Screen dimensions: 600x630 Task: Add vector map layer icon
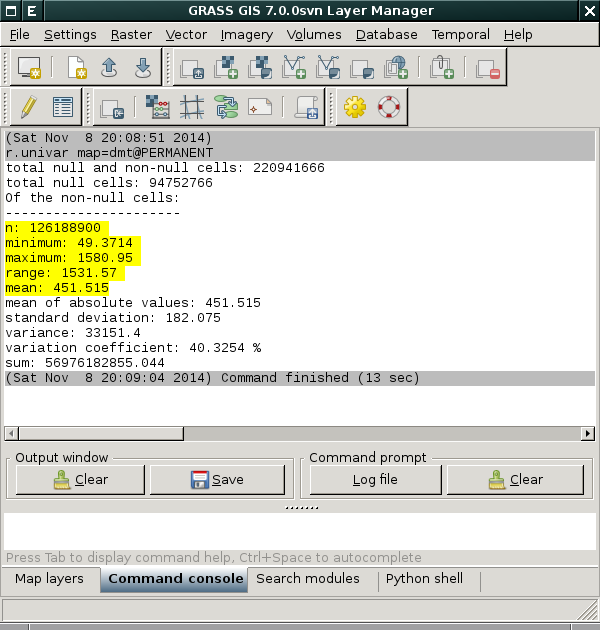[x=294, y=67]
